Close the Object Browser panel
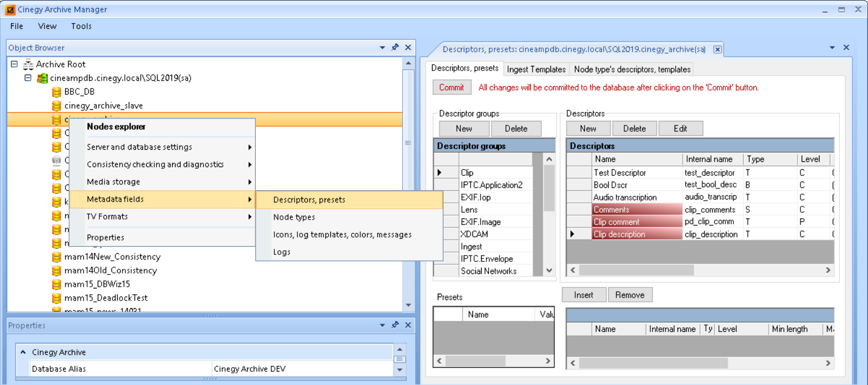 tap(408, 47)
